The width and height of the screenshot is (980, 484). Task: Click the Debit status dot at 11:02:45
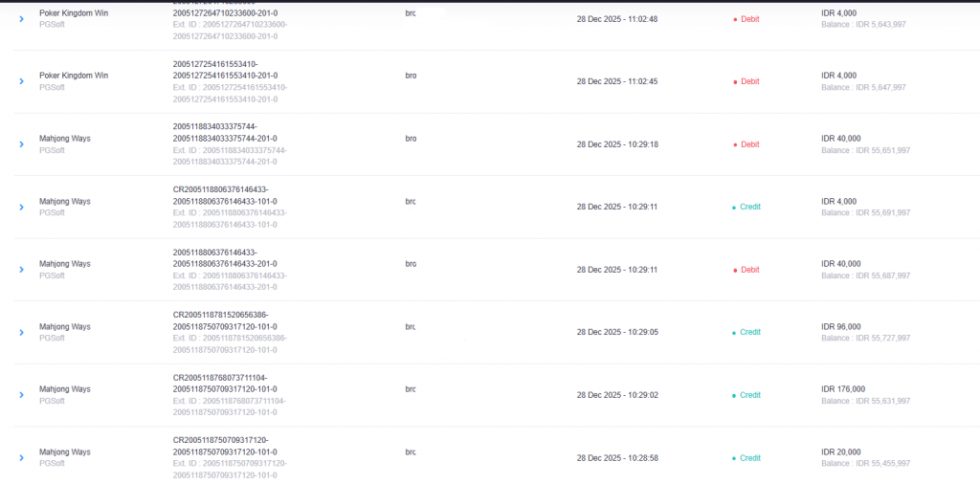point(734,81)
